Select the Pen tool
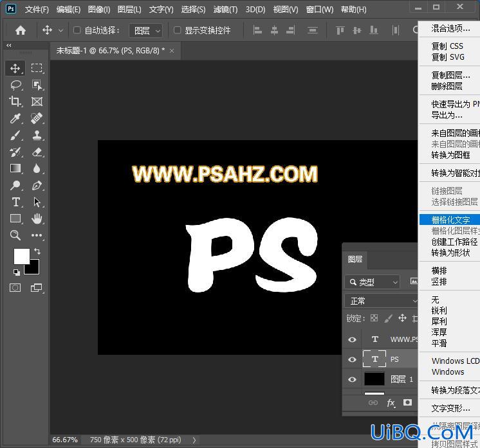This screenshot has width=480, height=448. (37, 185)
